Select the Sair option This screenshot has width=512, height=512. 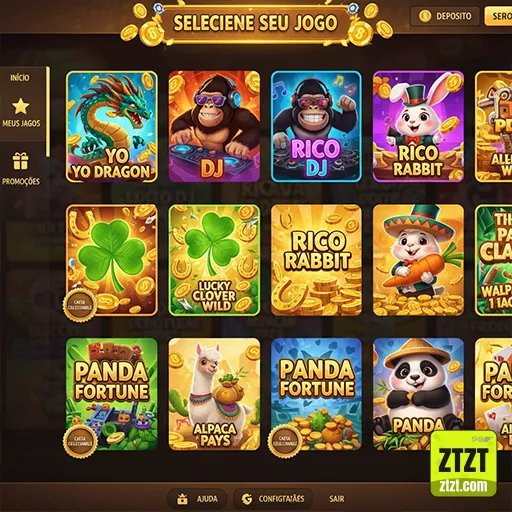coord(337,499)
